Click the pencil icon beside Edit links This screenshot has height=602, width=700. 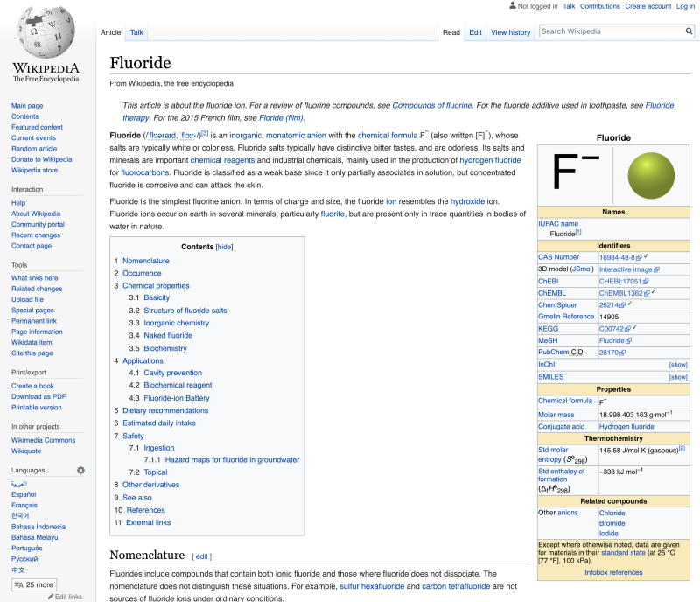point(51,597)
